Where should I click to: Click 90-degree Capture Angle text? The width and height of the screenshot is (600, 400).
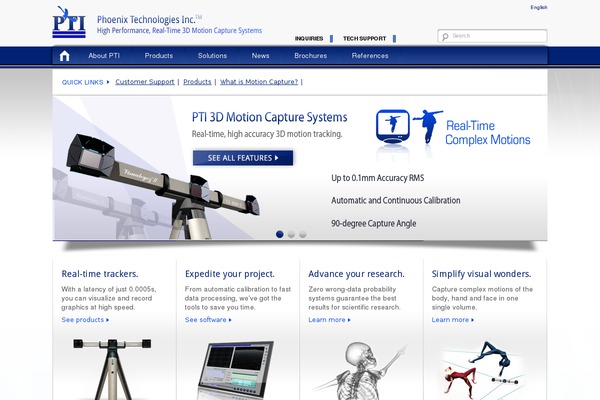373,224
